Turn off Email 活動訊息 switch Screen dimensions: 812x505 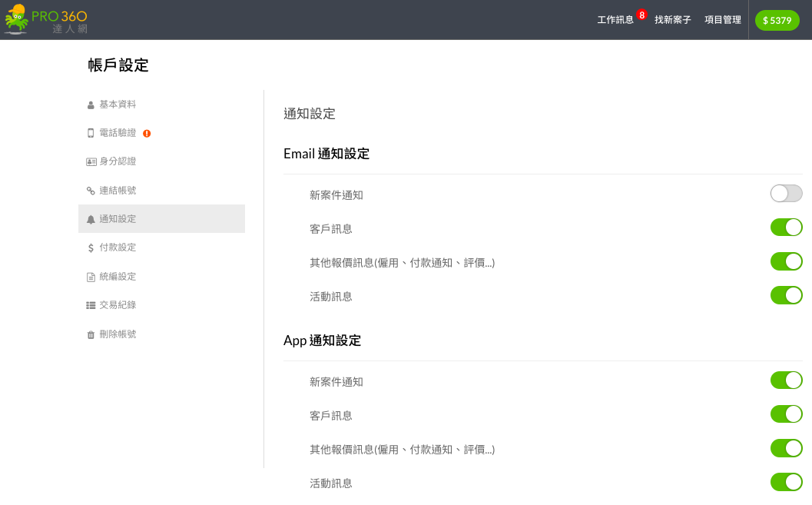point(786,295)
